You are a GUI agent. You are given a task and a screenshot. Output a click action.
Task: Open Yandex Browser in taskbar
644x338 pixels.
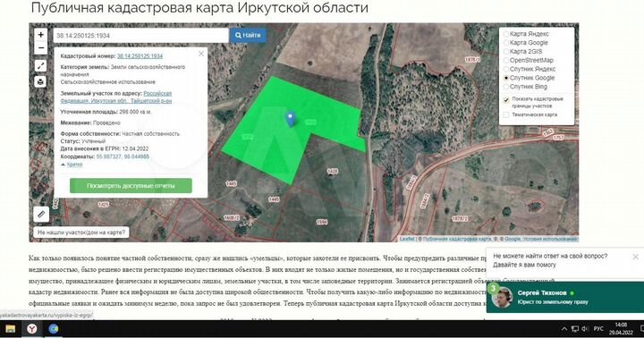(32, 328)
